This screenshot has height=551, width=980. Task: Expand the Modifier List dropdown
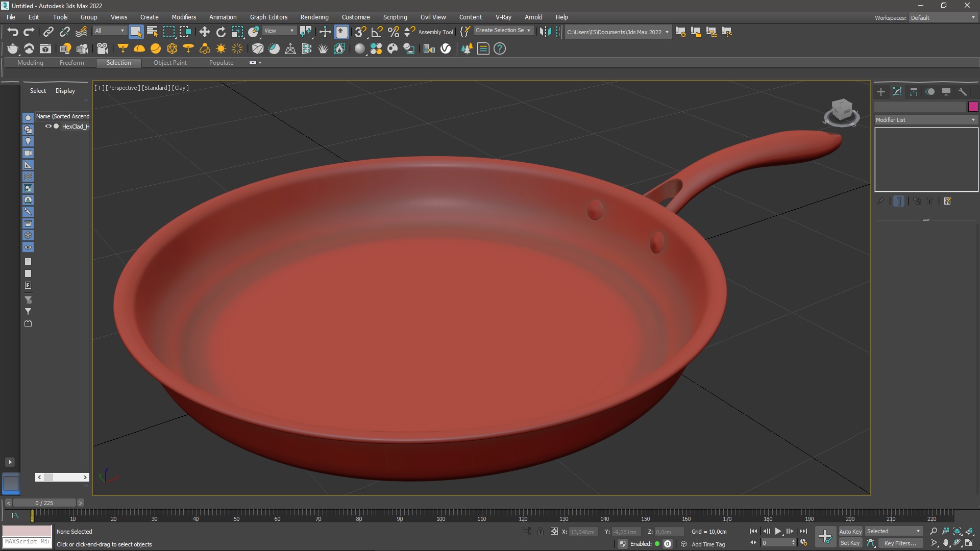point(926,120)
